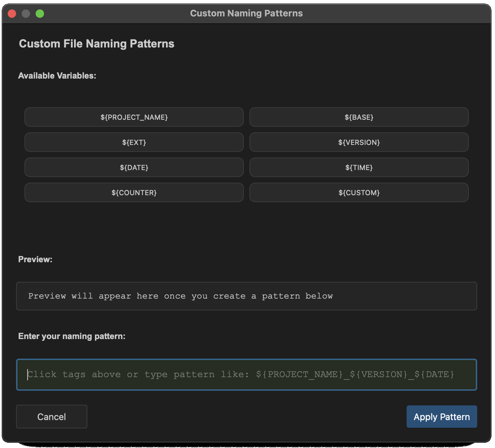495x448 pixels.
Task: Click the 'Preview:' label
Action: tap(35, 259)
